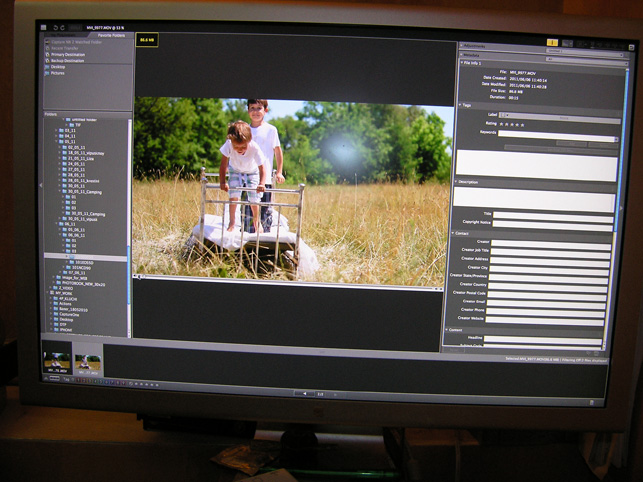The height and width of the screenshot is (482, 643).
Task: Click the Copyright Notice input field
Action: coord(552,226)
